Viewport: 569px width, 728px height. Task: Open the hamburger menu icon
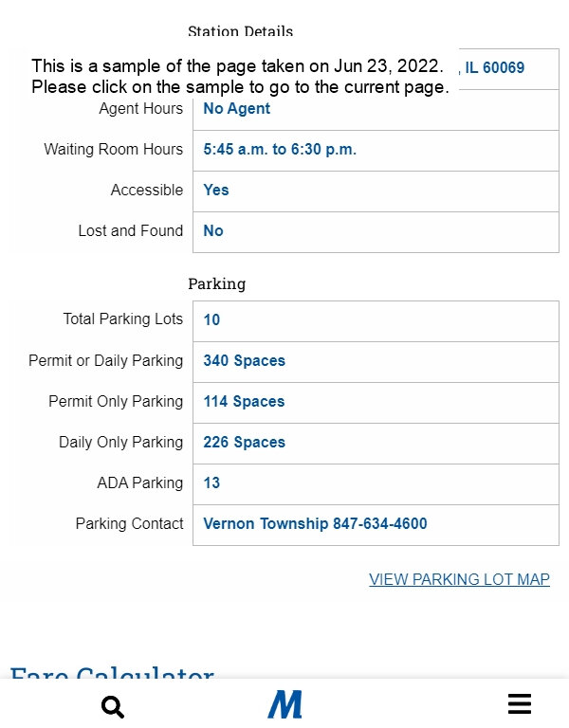(520, 704)
